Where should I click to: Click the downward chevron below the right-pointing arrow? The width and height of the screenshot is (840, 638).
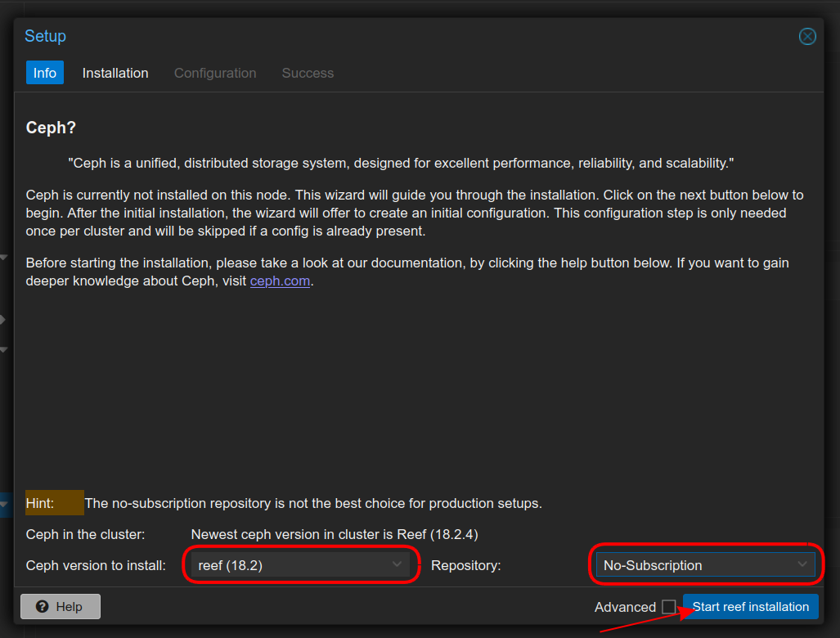tap(3, 349)
